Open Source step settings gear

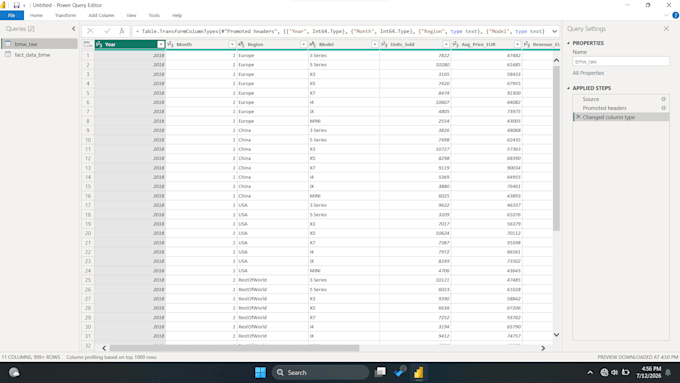[x=664, y=99]
